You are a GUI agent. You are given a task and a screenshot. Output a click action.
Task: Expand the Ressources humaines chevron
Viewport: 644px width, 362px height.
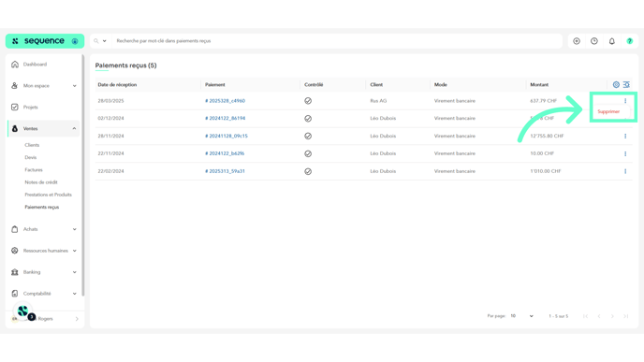74,251
